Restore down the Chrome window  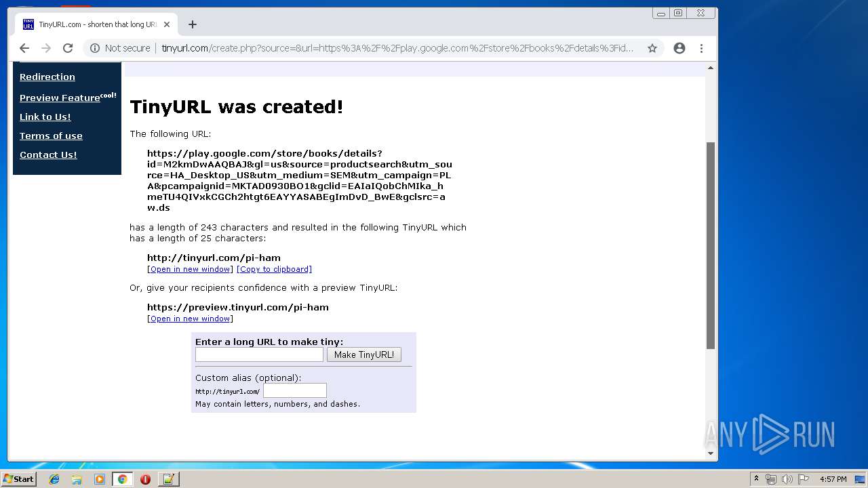[678, 13]
